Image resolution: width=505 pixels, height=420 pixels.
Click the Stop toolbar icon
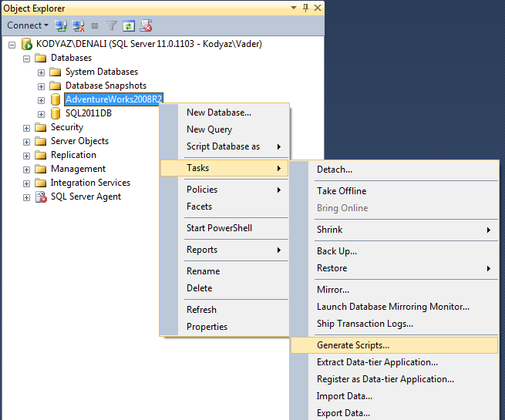(x=95, y=25)
